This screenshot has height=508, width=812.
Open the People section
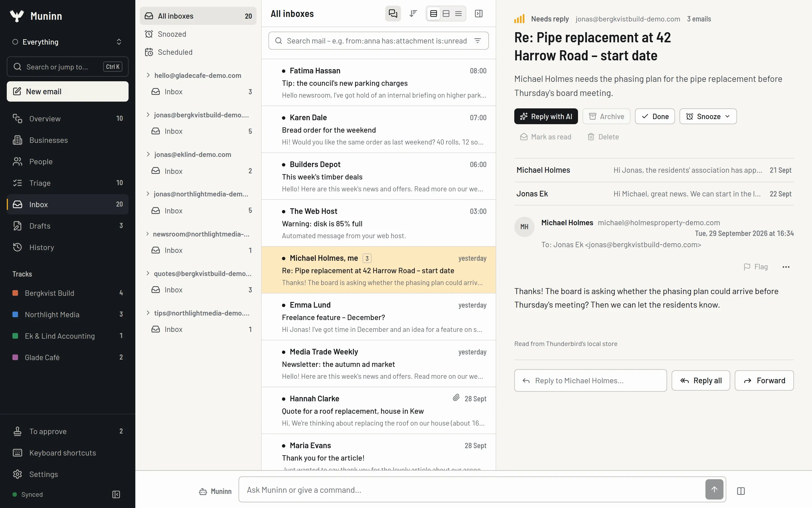[x=67, y=162]
